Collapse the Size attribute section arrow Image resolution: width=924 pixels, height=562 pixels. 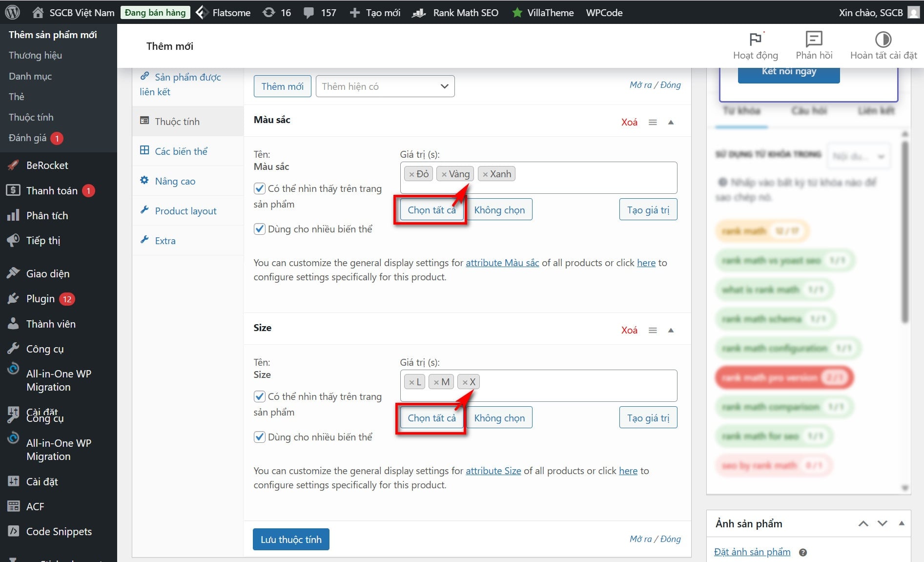click(671, 331)
